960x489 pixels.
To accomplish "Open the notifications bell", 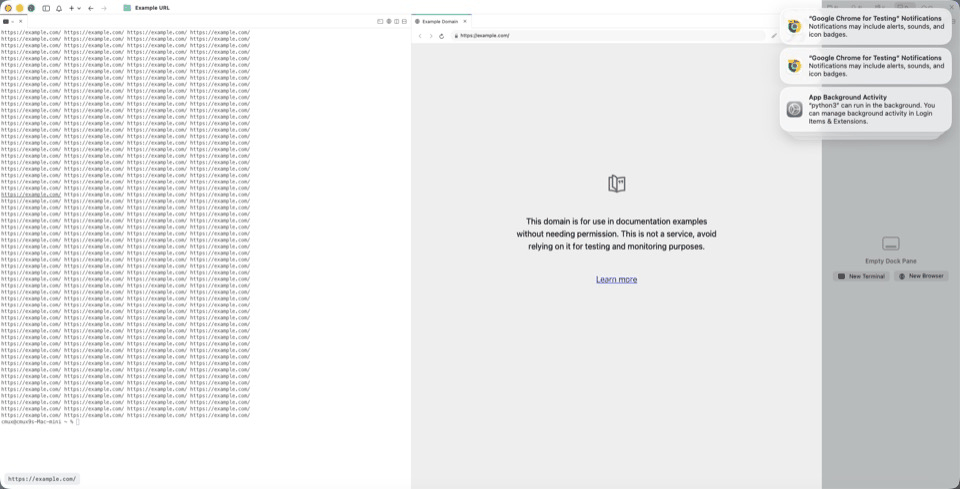I will (59, 8).
